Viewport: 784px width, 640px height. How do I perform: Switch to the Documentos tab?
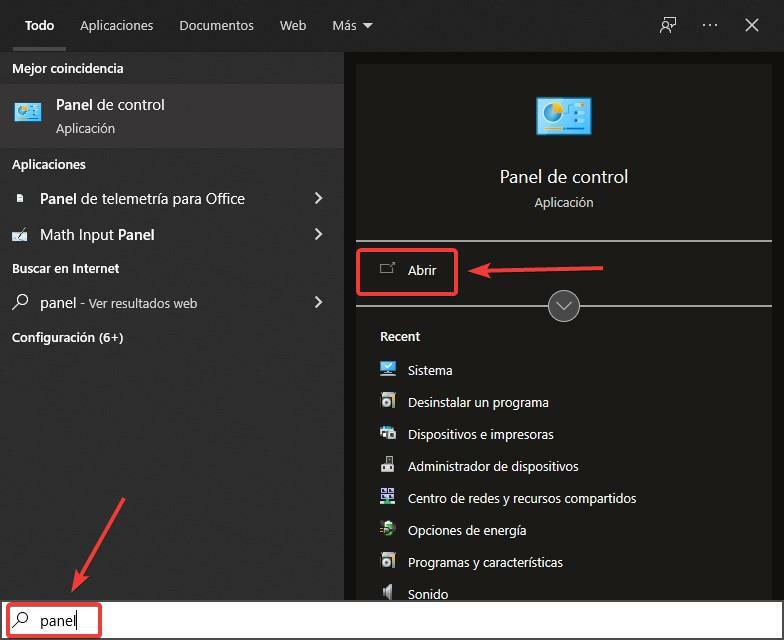[216, 26]
